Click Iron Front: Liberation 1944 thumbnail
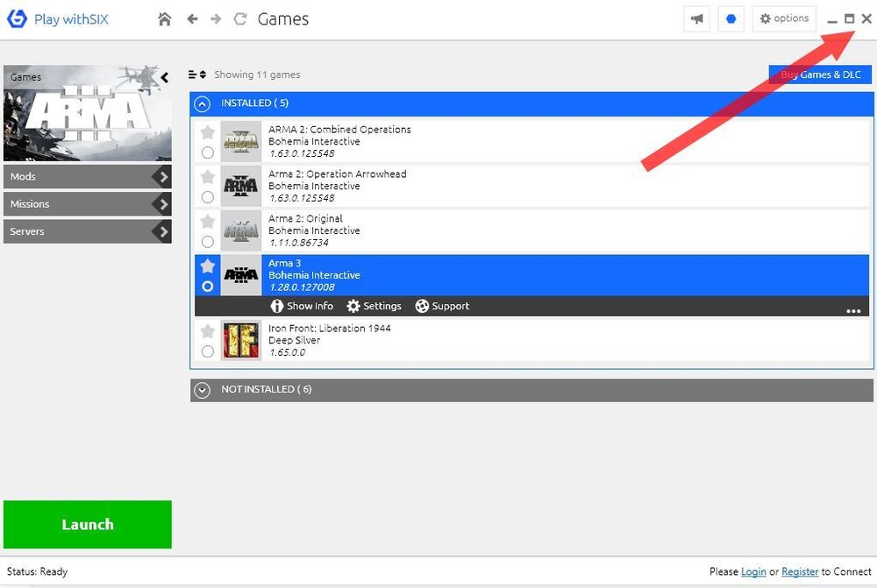 (x=241, y=340)
